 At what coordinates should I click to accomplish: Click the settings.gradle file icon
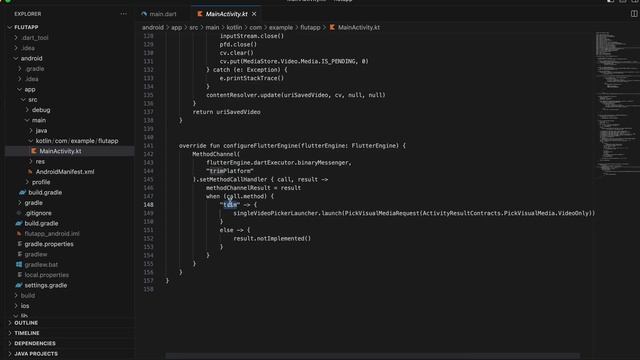coord(19,285)
